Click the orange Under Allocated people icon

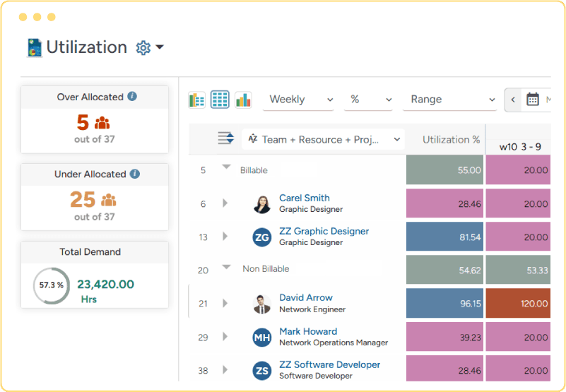[x=108, y=200]
